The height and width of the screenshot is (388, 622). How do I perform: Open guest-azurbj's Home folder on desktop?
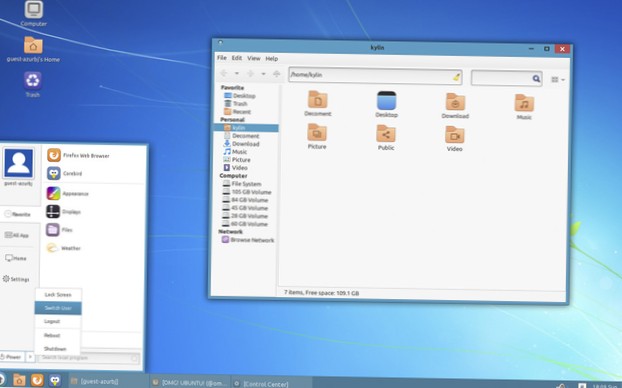click(33, 49)
